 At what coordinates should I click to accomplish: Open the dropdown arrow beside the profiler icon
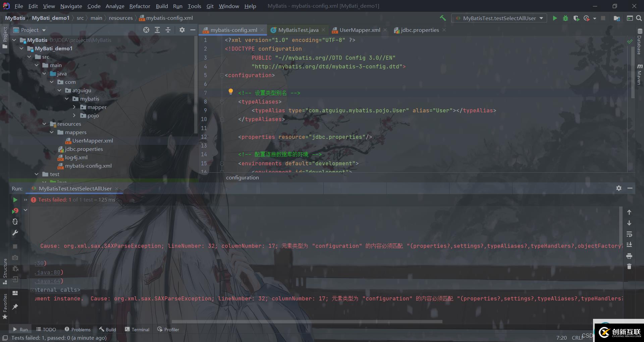[595, 18]
